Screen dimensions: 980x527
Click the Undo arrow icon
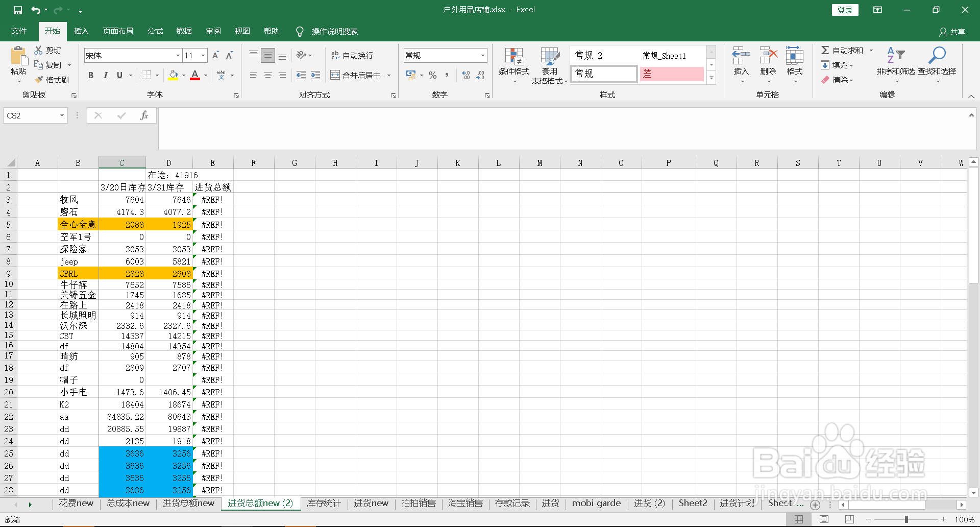click(35, 10)
